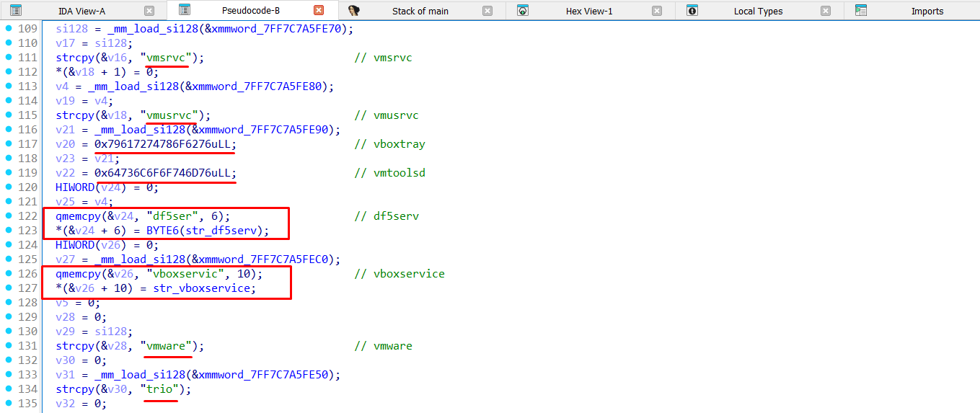The image size is (980, 413).
Task: Toggle breakpoint dot on line 109
Action: pyautogui.click(x=9, y=28)
